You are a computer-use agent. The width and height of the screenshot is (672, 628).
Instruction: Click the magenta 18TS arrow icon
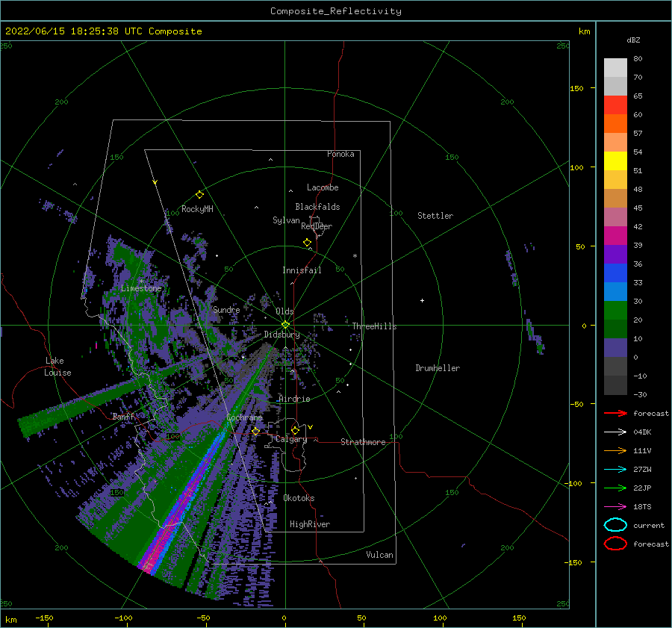(x=615, y=506)
